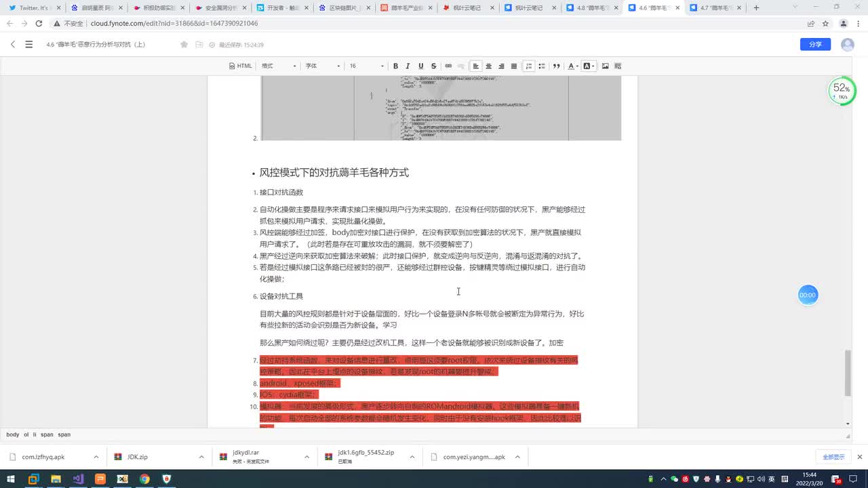Expand options for jdk1.6gfb_55452.zip download
868x488 pixels.
coord(412,457)
